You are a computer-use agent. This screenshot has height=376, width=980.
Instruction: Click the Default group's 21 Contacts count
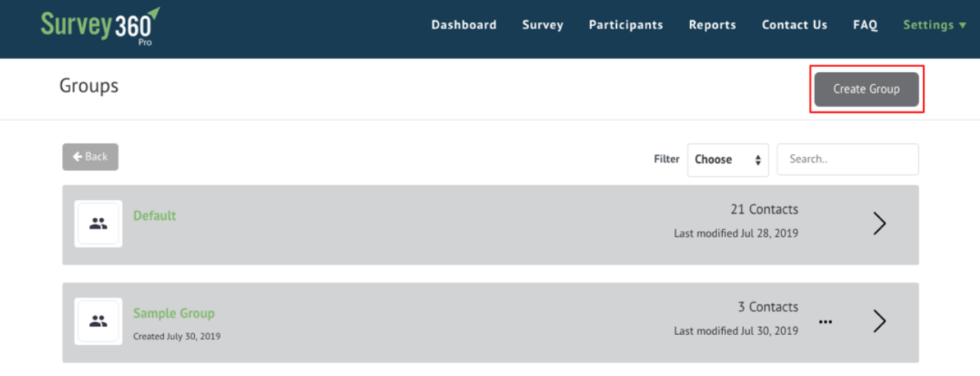click(x=764, y=209)
